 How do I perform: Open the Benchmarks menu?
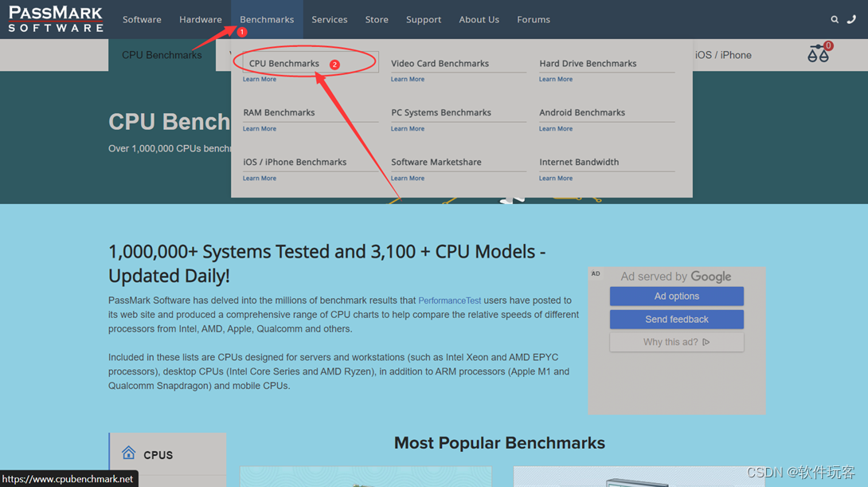coord(267,19)
